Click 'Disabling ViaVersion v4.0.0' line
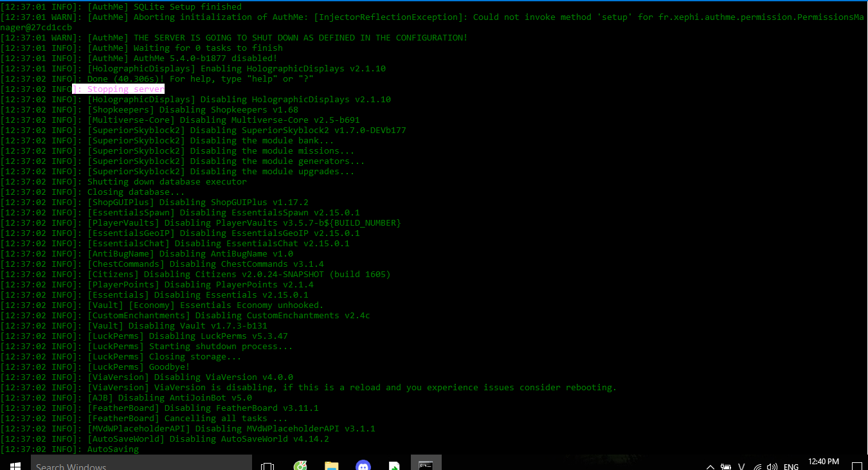 pos(146,377)
